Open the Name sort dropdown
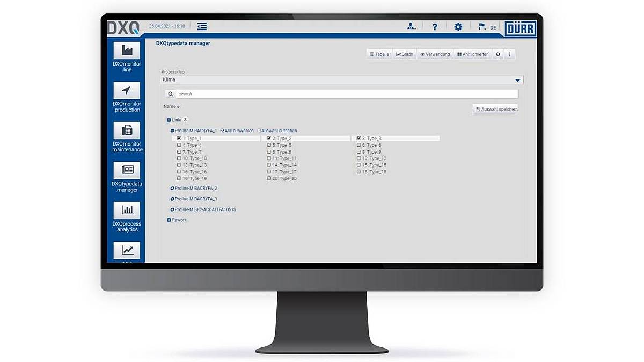This screenshot has height=362, width=644. click(171, 106)
